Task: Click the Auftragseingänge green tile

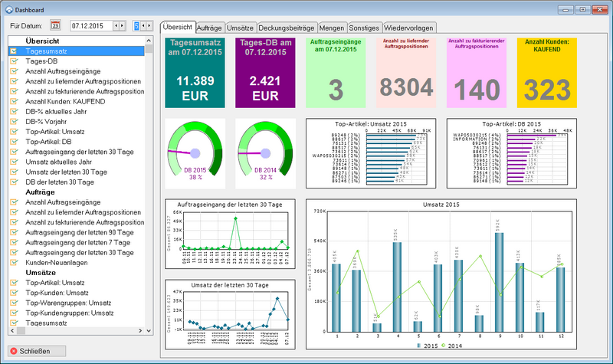Action: tap(336, 71)
